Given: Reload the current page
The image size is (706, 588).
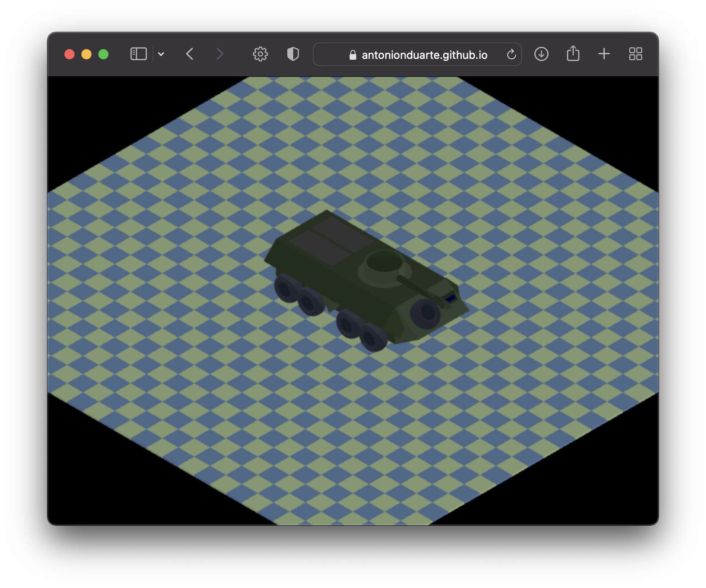Looking at the screenshot, I should point(511,54).
